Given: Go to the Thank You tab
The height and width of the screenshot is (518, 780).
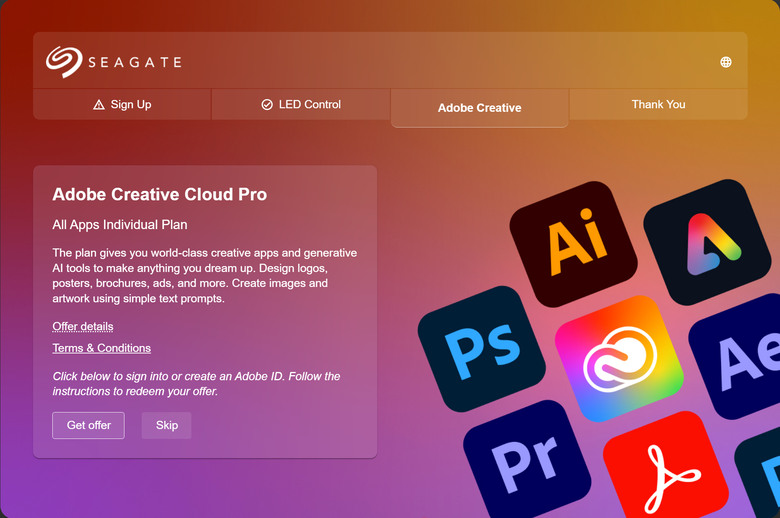Looking at the screenshot, I should click(658, 104).
